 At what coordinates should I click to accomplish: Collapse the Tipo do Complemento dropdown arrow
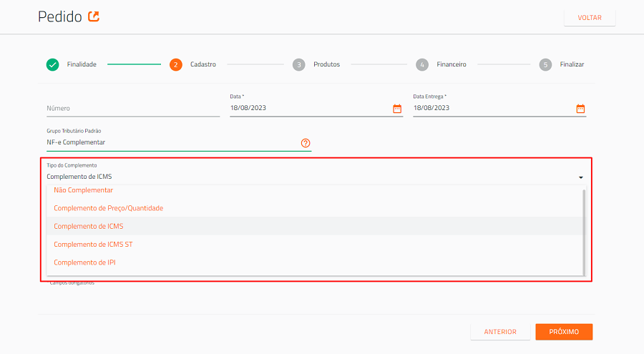pos(581,177)
